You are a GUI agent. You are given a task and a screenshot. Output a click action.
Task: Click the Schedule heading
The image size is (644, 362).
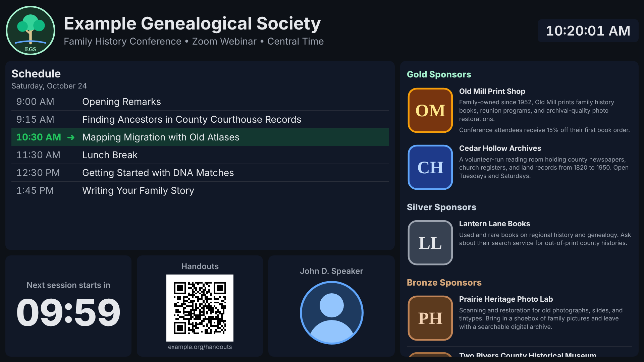click(36, 74)
